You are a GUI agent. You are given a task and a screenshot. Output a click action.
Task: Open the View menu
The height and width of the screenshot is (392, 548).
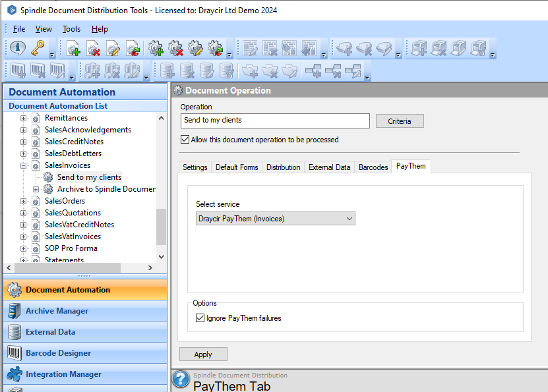click(44, 29)
